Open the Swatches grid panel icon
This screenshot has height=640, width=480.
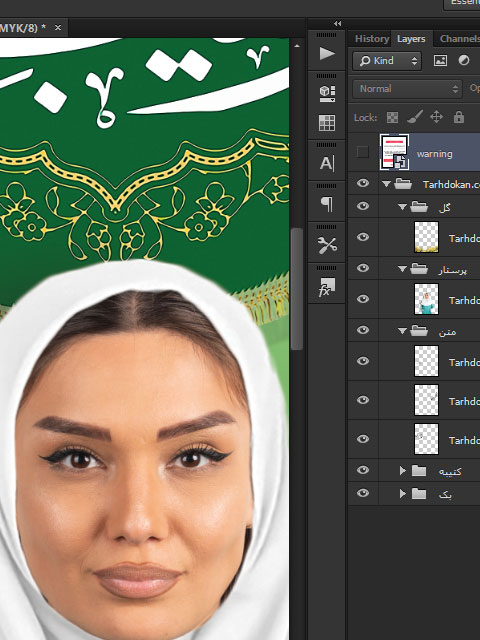pos(327,122)
